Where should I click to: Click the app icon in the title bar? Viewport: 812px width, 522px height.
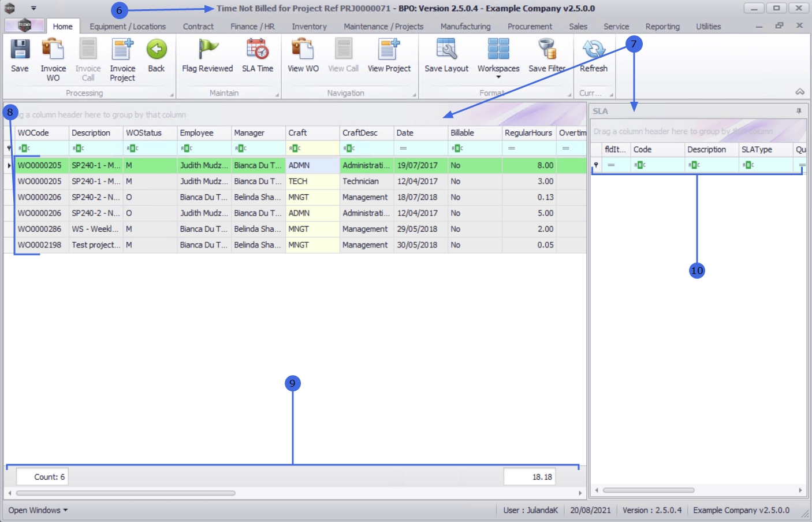10,8
